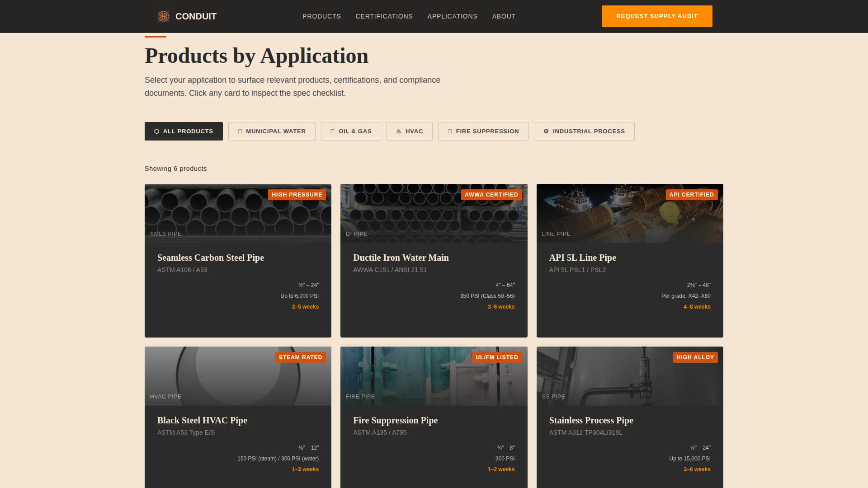
Task: Select APPLICATIONS in the top navigation
Action: 452,16
